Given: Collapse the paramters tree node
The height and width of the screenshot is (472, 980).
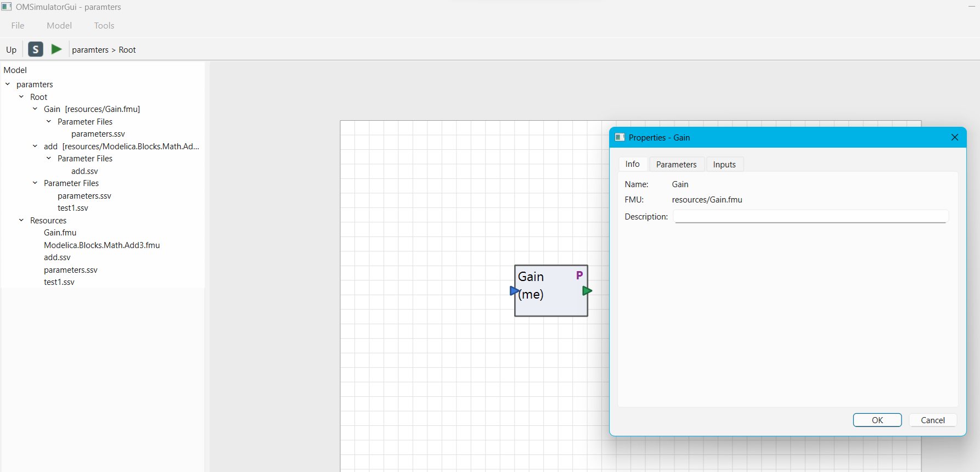Looking at the screenshot, I should [8, 85].
